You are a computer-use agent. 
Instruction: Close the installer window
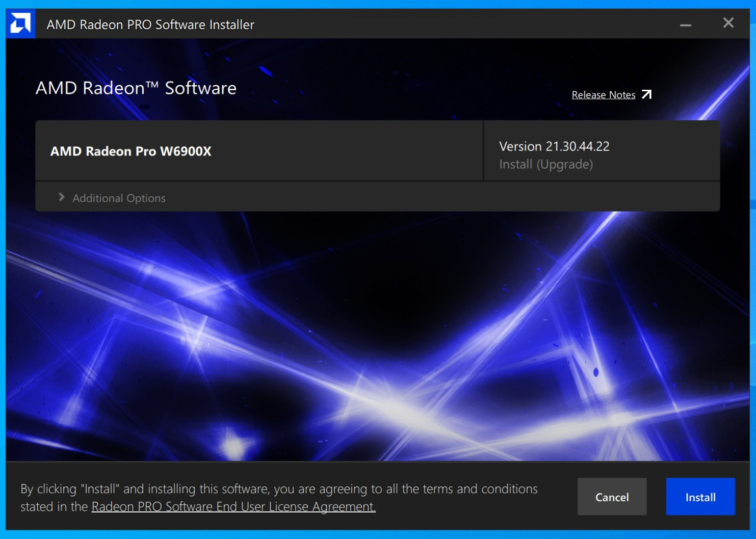(728, 22)
